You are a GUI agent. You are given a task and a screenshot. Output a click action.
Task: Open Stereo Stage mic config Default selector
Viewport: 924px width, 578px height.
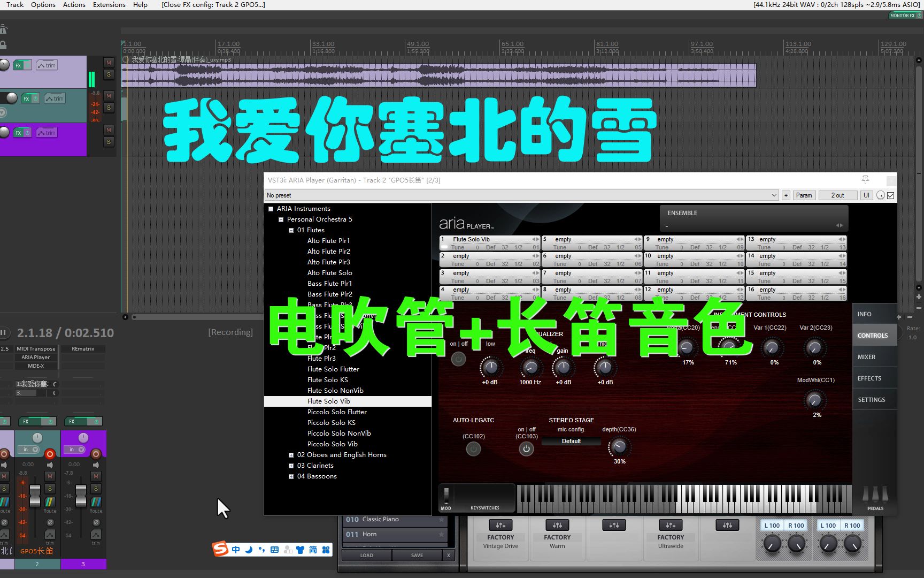(x=571, y=441)
